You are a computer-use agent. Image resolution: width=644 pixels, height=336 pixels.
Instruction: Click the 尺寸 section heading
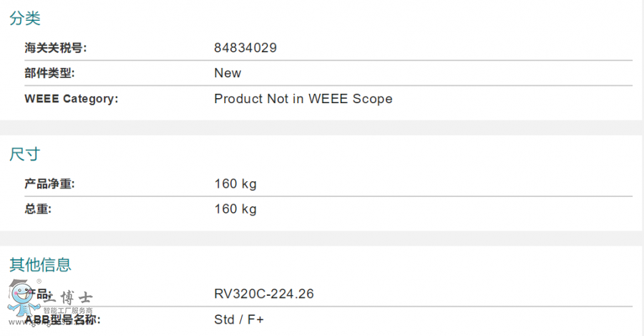pyautogui.click(x=25, y=154)
